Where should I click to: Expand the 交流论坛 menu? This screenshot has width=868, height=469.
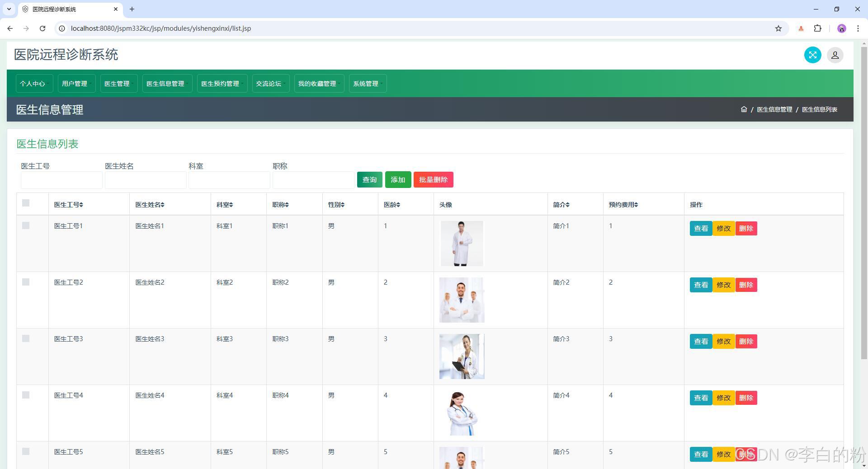point(270,84)
